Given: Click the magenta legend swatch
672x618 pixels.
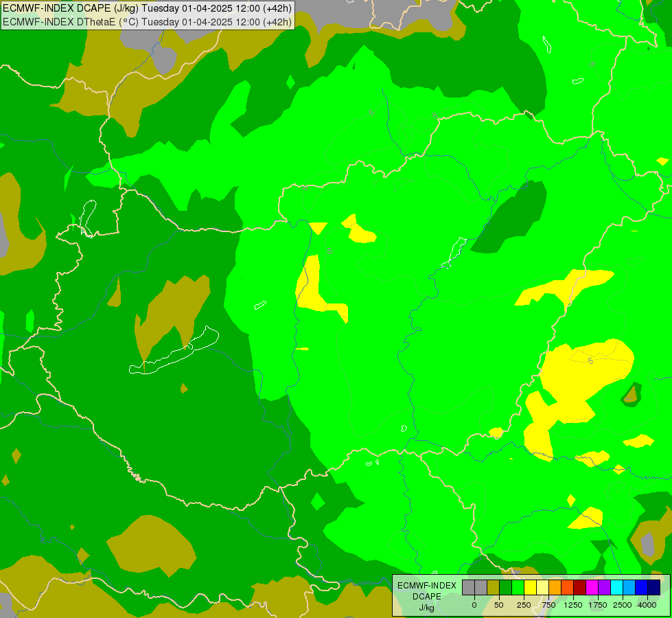Looking at the screenshot, I should coord(592,587).
